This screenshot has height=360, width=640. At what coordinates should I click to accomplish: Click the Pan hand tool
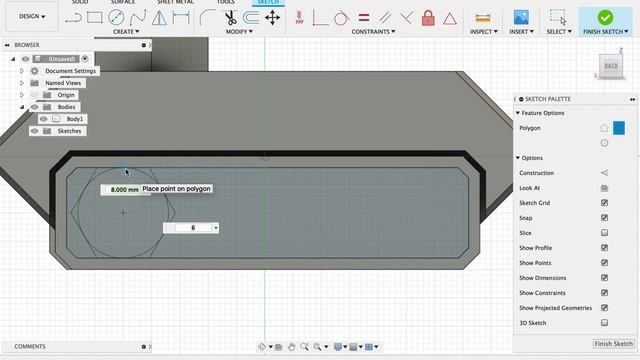(291, 347)
